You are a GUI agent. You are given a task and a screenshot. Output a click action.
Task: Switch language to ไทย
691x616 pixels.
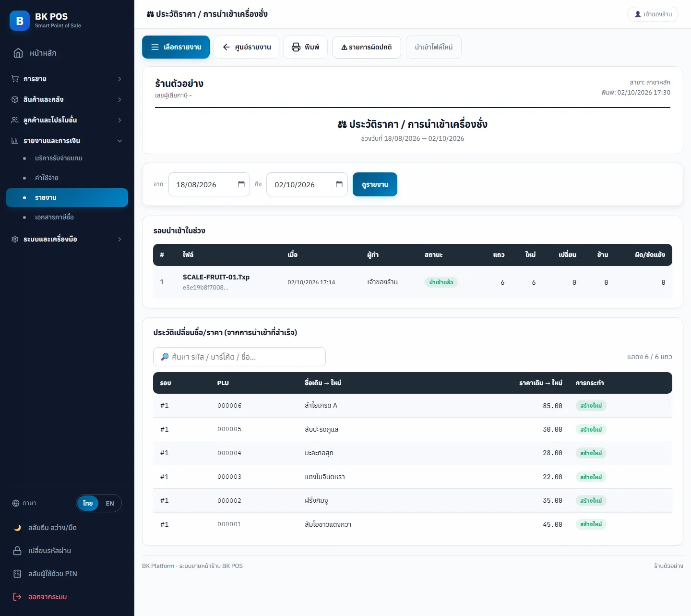[x=88, y=503]
